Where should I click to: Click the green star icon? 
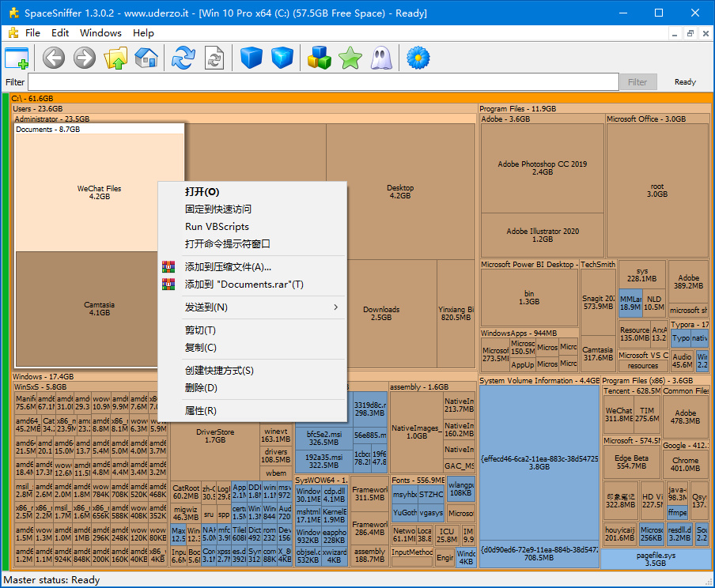[x=350, y=58]
